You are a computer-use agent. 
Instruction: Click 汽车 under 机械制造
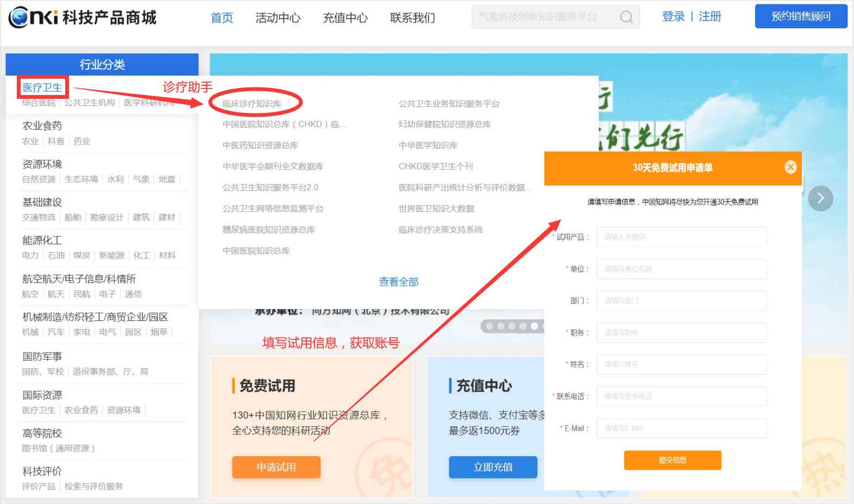[x=56, y=332]
